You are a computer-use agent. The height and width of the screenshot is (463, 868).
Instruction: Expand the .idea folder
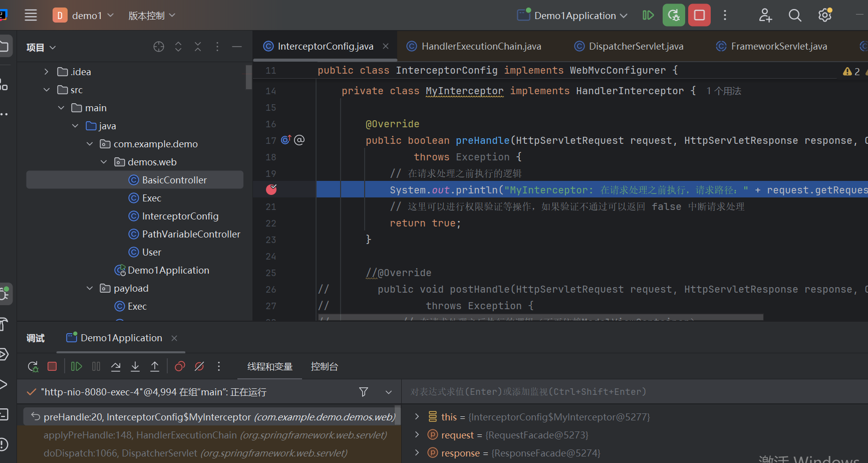coord(47,72)
